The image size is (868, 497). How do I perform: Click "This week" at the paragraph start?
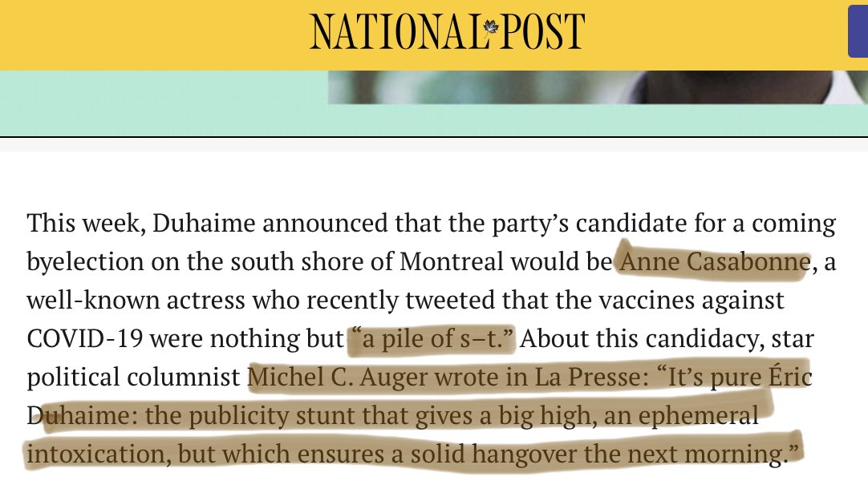72,224
